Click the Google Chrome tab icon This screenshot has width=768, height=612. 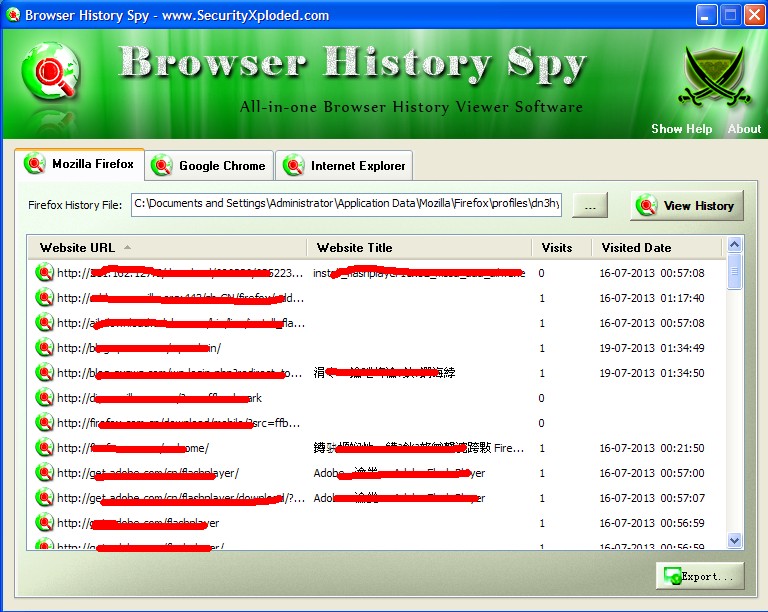click(161, 165)
